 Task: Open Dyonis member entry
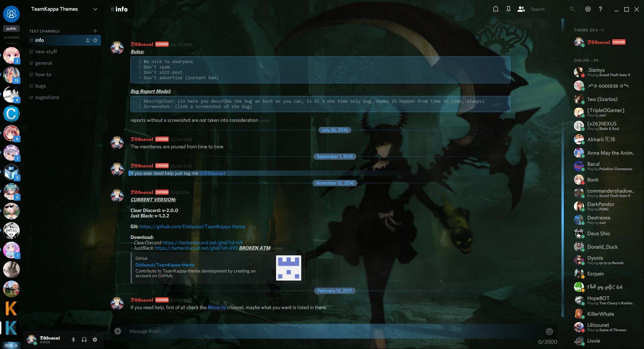pyautogui.click(x=604, y=260)
